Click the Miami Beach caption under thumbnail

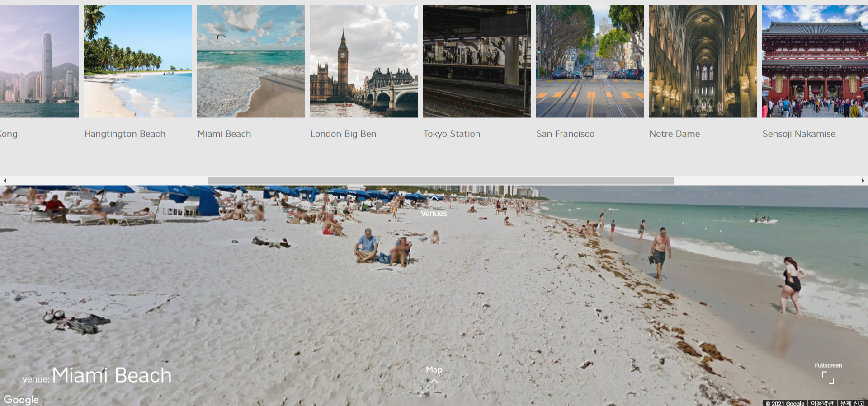coord(224,134)
